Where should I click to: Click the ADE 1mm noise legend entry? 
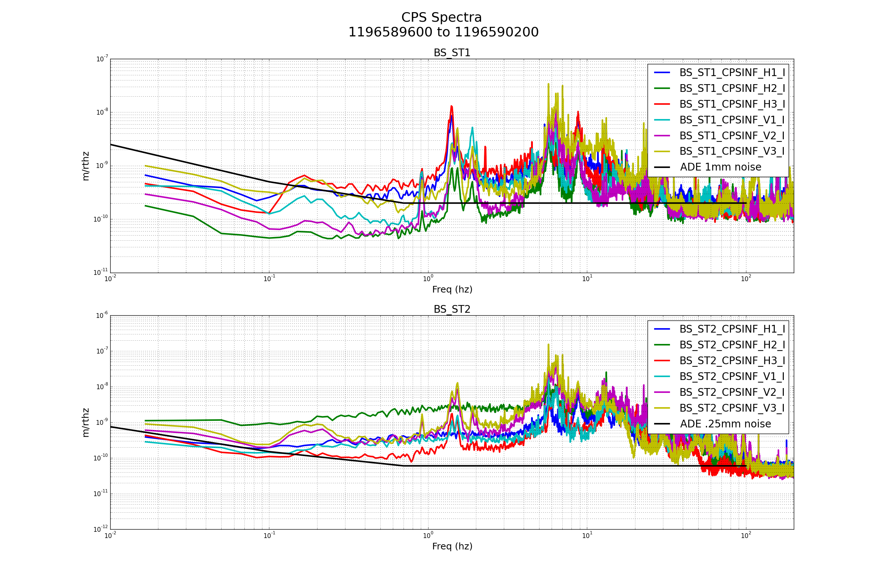(720, 167)
